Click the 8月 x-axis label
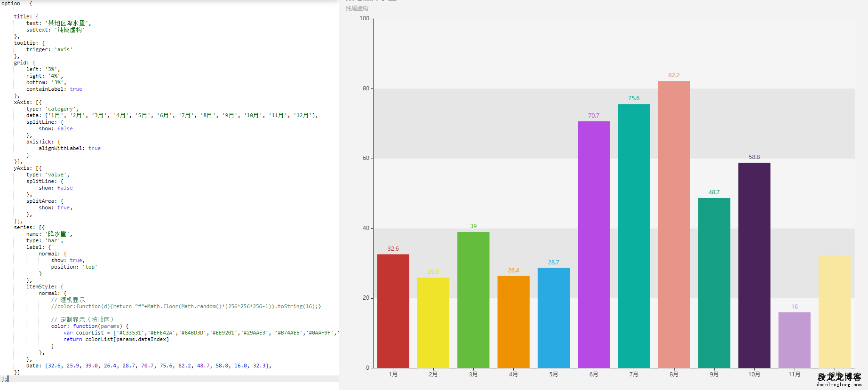The height and width of the screenshot is (390, 868). (674, 374)
